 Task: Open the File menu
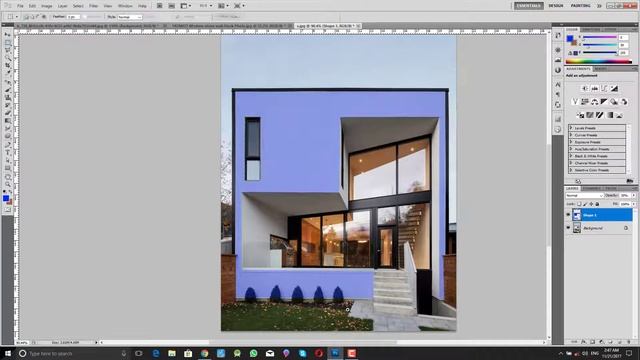tap(20, 6)
